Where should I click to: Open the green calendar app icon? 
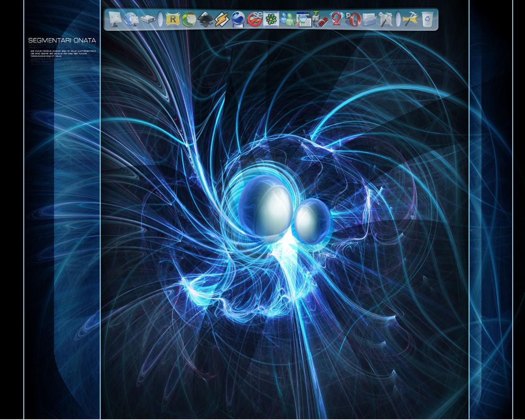189,19
